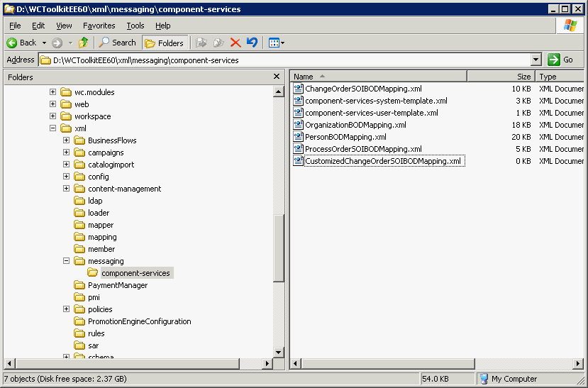Image resolution: width=588 pixels, height=388 pixels.
Task: Close the Folders pane with X
Action: pos(277,77)
